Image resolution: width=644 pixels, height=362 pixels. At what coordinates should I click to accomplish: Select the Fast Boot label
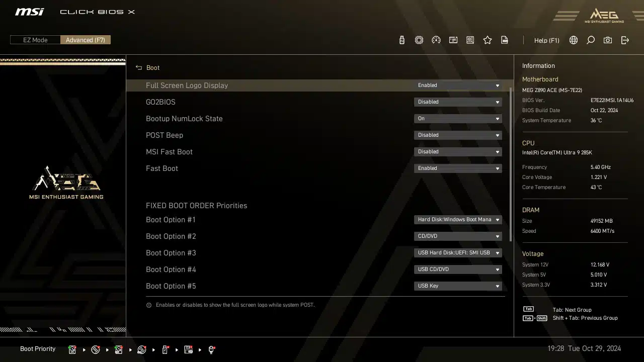[162, 168]
